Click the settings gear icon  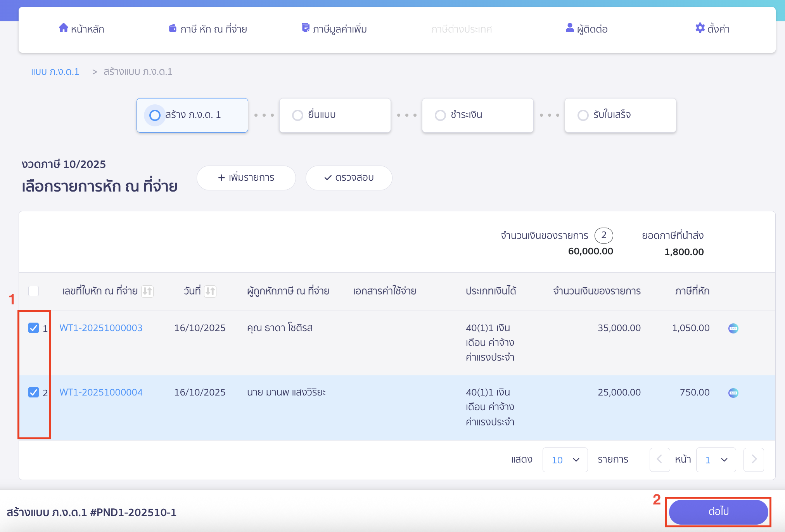tap(700, 28)
